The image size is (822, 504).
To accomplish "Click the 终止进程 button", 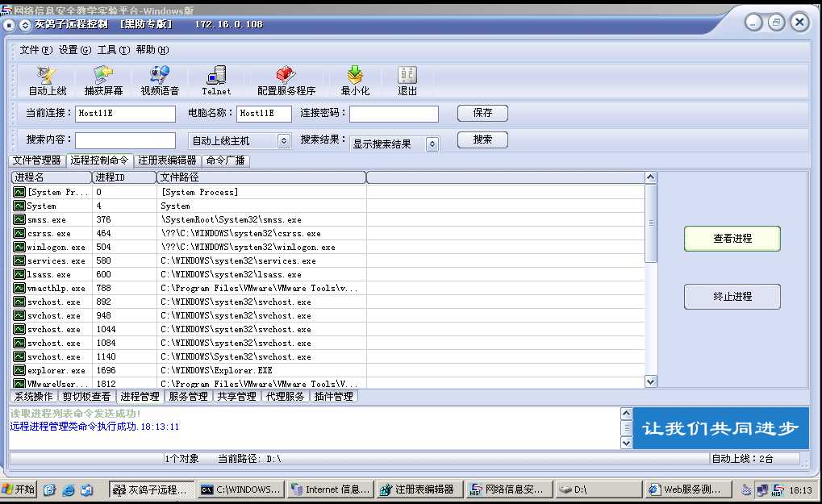I will [732, 297].
